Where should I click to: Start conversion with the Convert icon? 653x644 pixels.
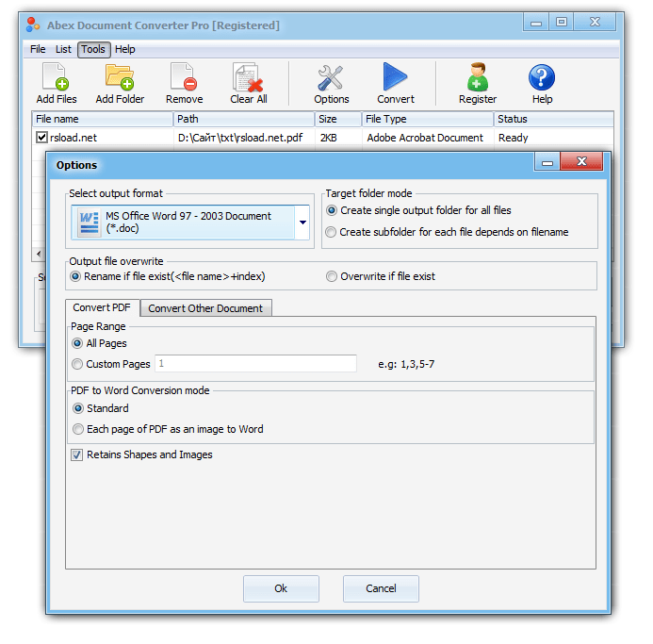pyautogui.click(x=395, y=83)
